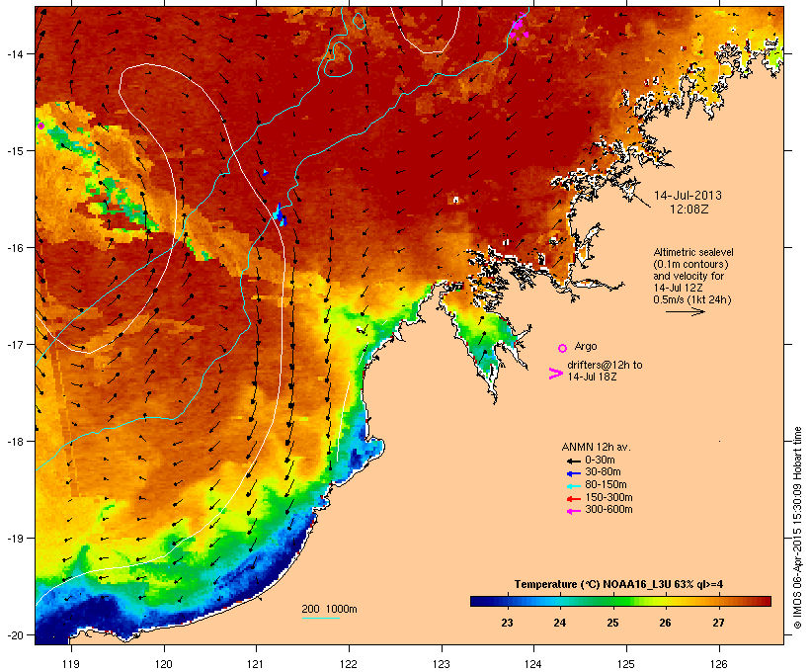Image resolution: width=810 pixels, height=672 pixels.
Task: Click the cyan 200 1000m bathymetry line sample
Action: pyautogui.click(x=320, y=618)
